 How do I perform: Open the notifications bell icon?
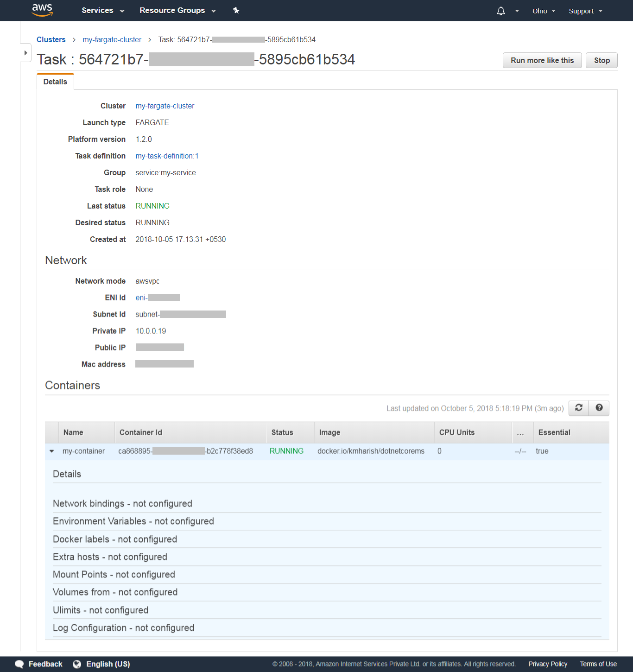[x=501, y=11]
